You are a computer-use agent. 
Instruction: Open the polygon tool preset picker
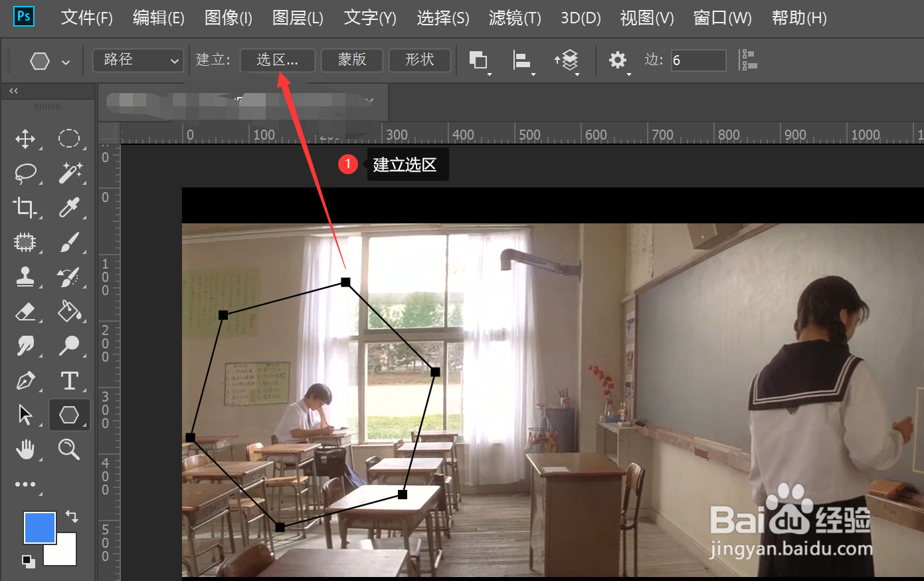click(x=50, y=61)
